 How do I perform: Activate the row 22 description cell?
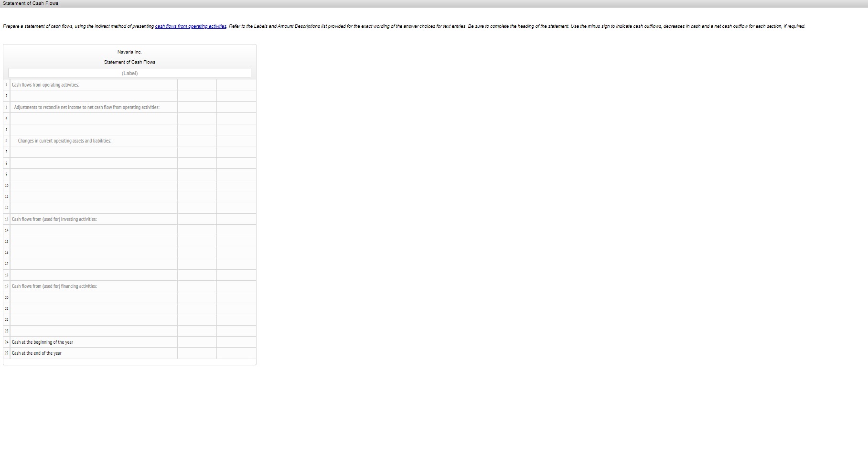click(x=94, y=319)
